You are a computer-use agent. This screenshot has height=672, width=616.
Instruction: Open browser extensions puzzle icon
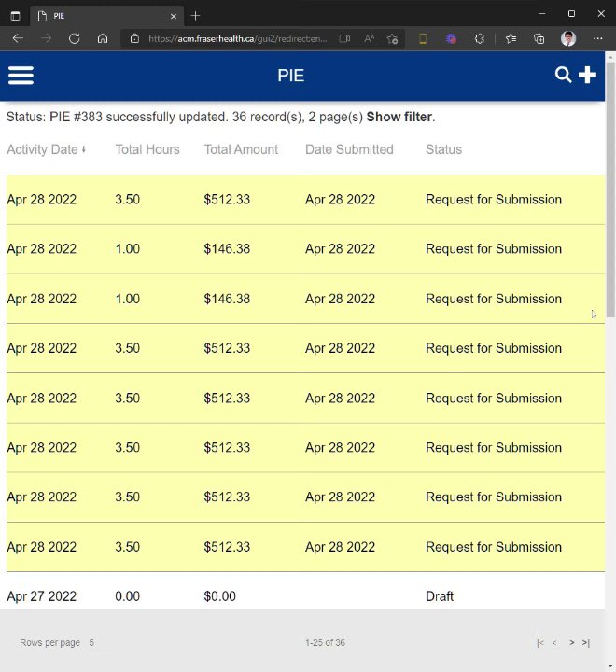[480, 38]
